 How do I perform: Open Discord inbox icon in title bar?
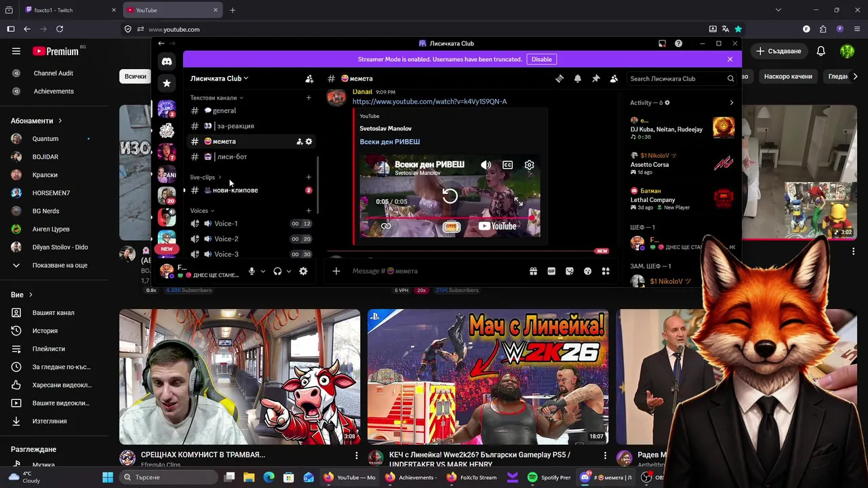pyautogui.click(x=662, y=43)
